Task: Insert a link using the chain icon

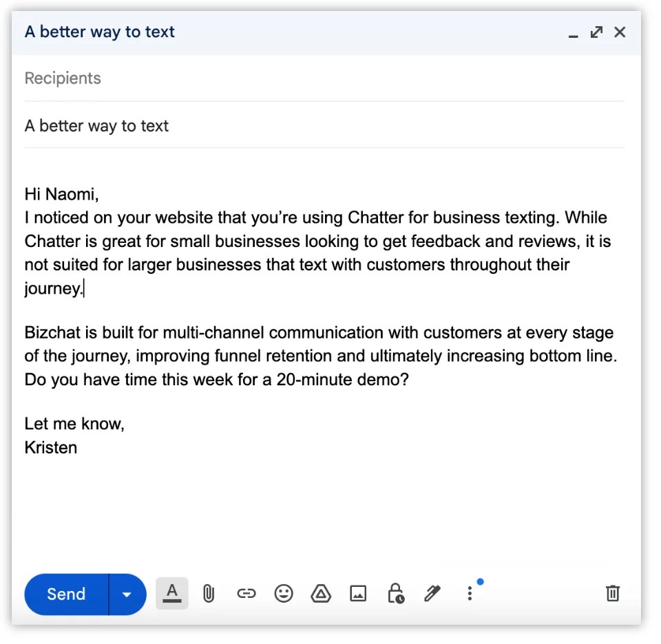Action: [x=246, y=594]
